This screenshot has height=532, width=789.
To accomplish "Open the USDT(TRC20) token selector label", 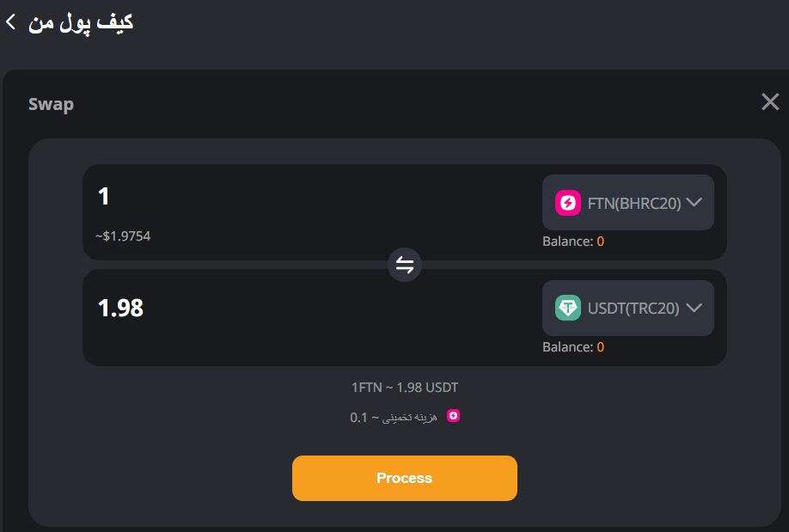I will pos(633,309).
